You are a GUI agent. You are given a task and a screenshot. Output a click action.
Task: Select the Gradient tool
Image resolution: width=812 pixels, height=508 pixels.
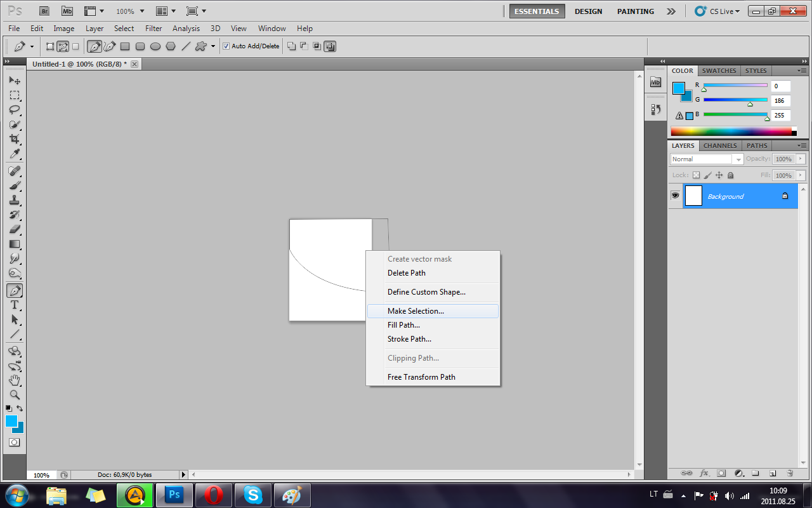tap(15, 244)
